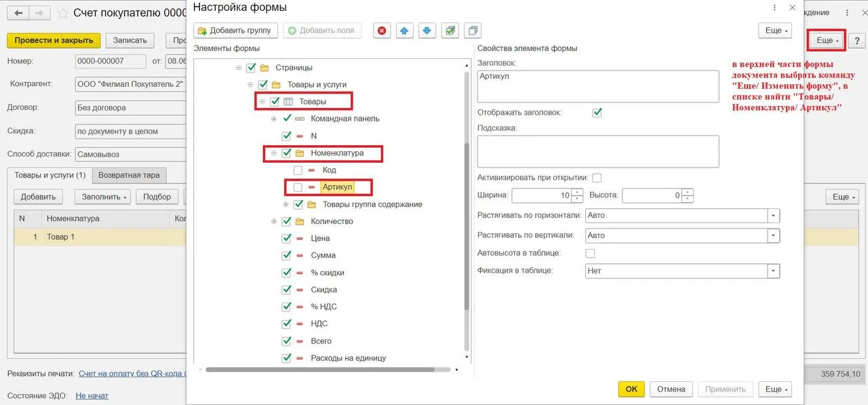The height and width of the screenshot is (405, 868).
Task: Open help with the question mark button
Action: click(x=858, y=41)
